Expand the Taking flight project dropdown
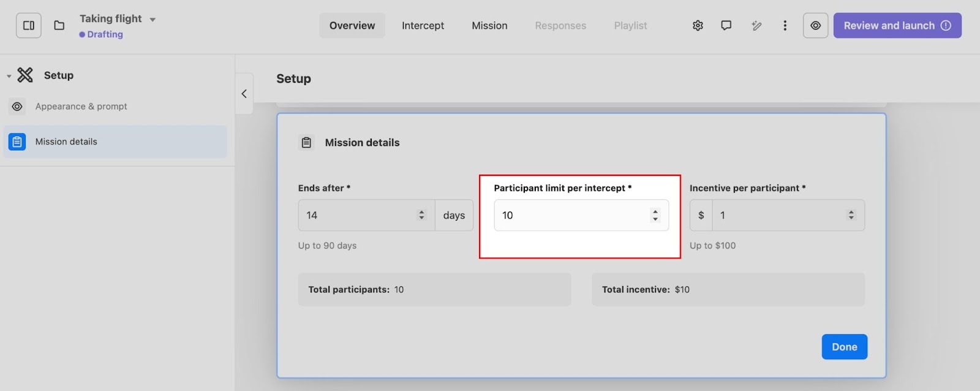The height and width of the screenshot is (391, 980). (153, 20)
